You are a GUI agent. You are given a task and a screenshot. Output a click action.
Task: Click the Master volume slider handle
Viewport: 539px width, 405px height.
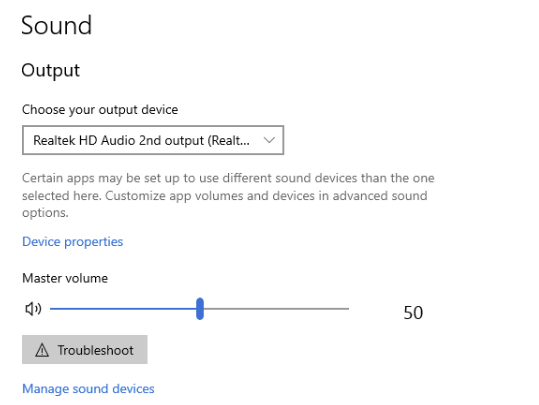pyautogui.click(x=200, y=309)
